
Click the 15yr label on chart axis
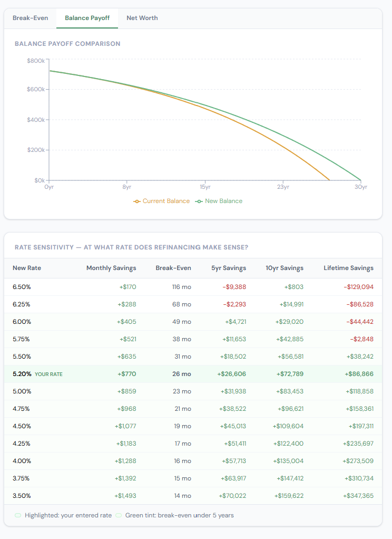pyautogui.click(x=205, y=187)
